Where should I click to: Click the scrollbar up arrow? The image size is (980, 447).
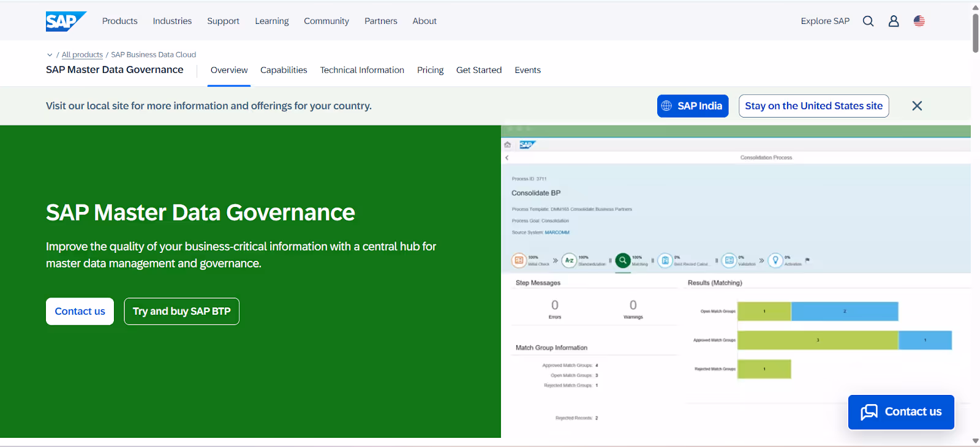tap(975, 7)
